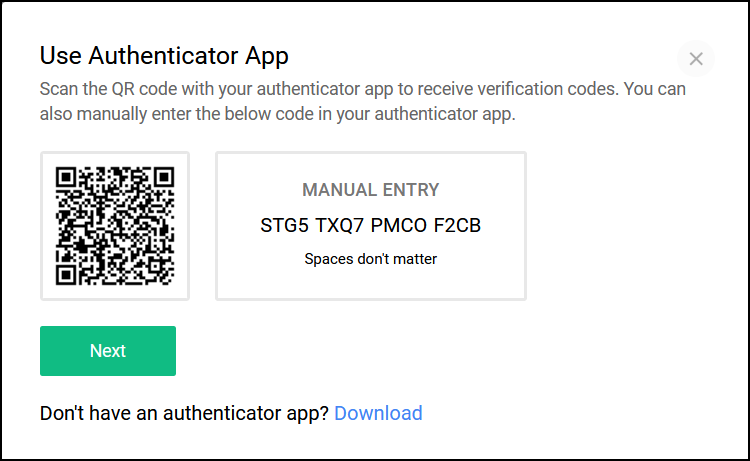750x461 pixels.
Task: Open the Download authenticator app link
Action: click(378, 413)
